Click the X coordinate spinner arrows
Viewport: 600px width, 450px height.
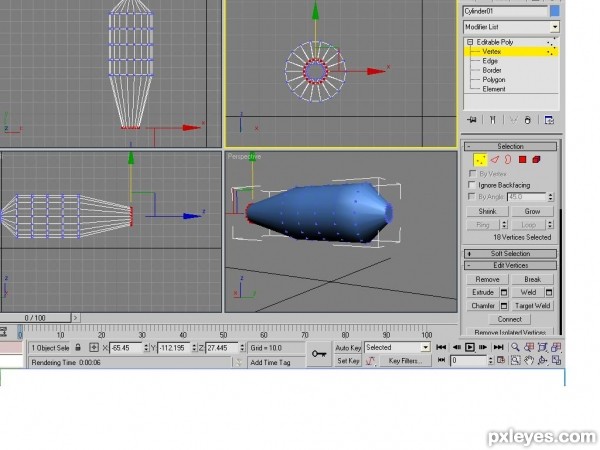(x=146, y=348)
